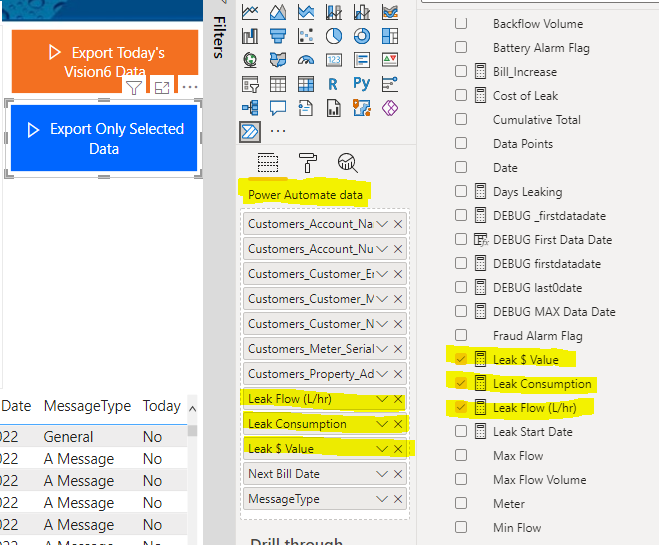Select the R script visual
The height and width of the screenshot is (545, 659).
pos(333,84)
